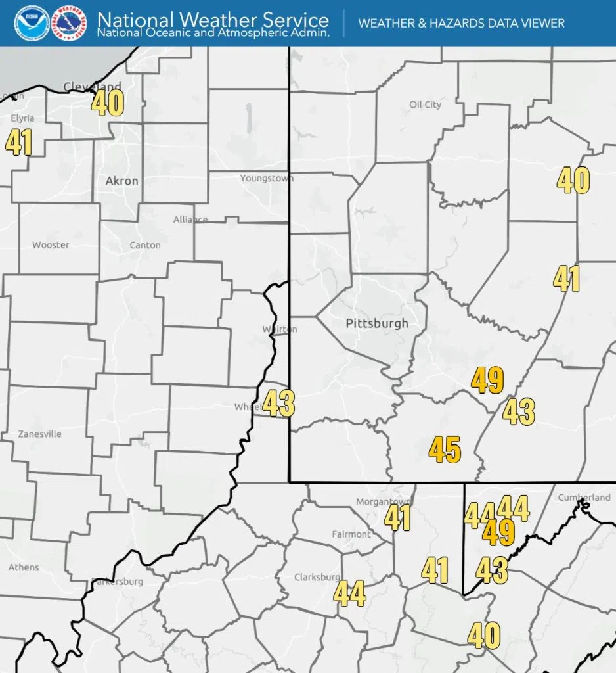Select the 41 marker near Elyria
Screen dimensions: 616x673
18,142
